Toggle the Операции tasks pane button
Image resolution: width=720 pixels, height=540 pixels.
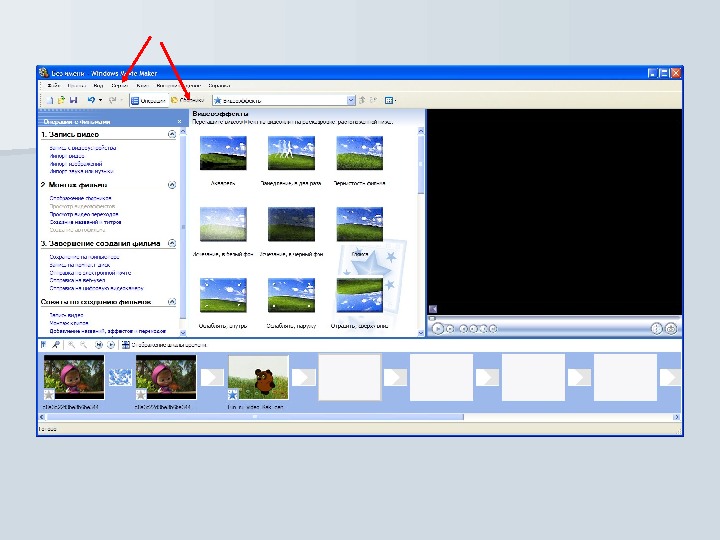tap(148, 101)
